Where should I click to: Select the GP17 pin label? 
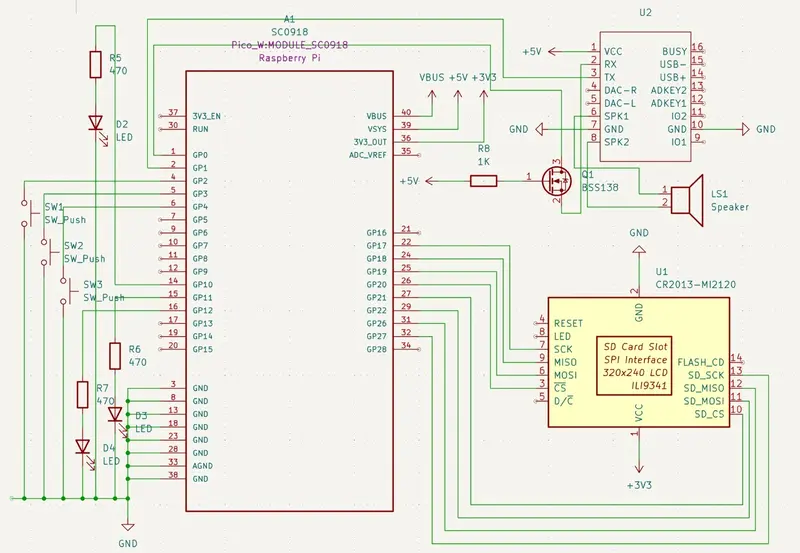pos(377,246)
